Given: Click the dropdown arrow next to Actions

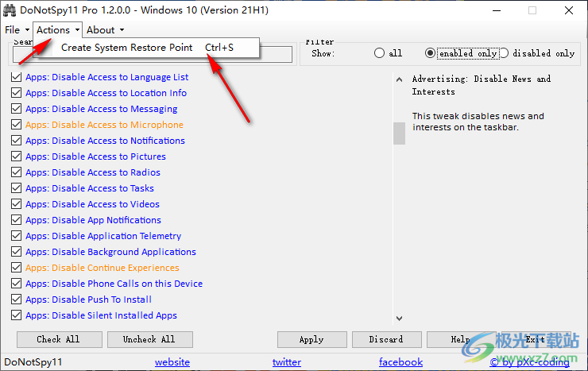Looking at the screenshot, I should [x=77, y=30].
